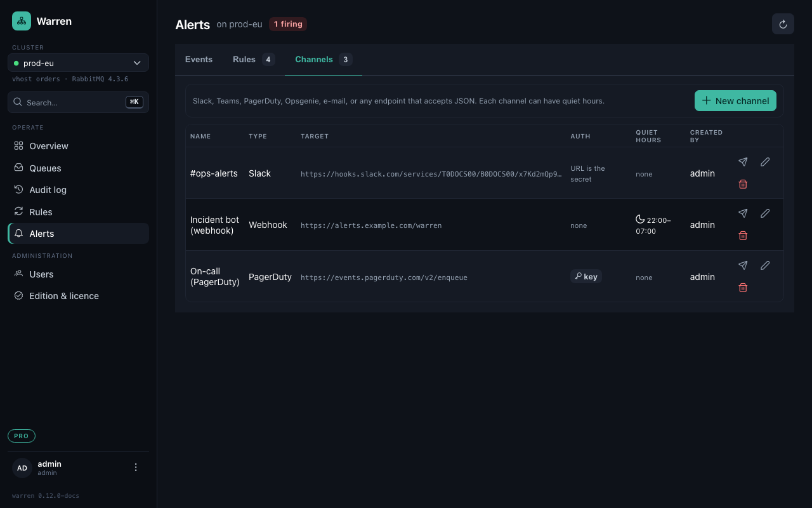Viewport: 812px width, 508px height.
Task: Open Alerts in the sidebar
Action: (78, 234)
